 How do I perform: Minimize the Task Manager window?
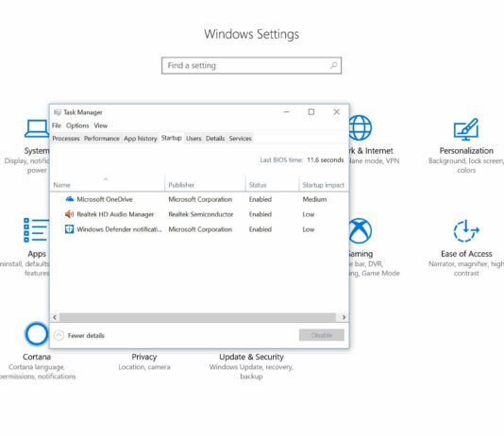[287, 111]
